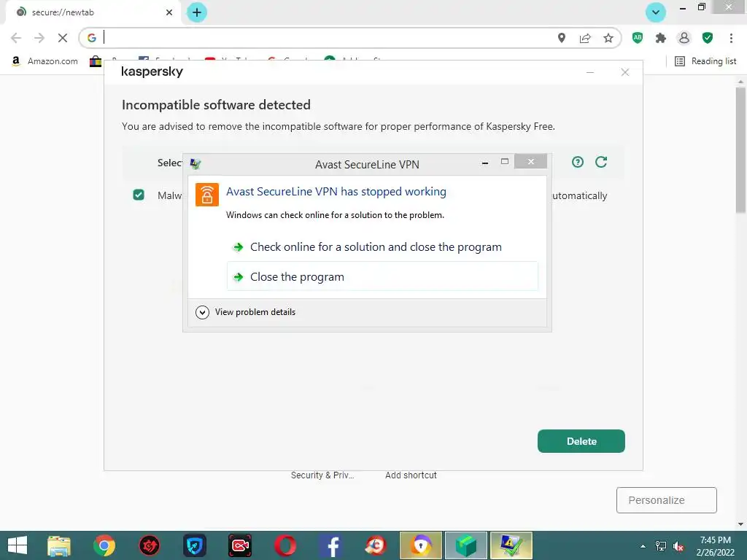The image size is (747, 560).
Task: Click the page vertical scrollbar
Action: pyautogui.click(x=740, y=150)
